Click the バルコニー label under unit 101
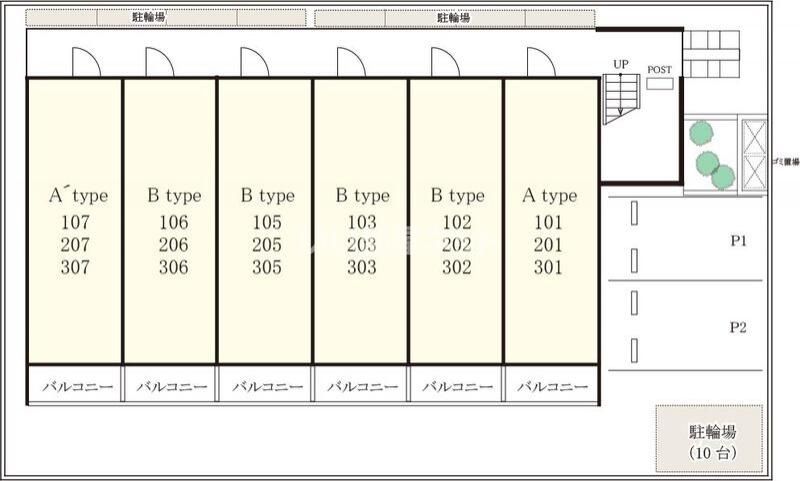The width and height of the screenshot is (800, 481). pos(553,387)
